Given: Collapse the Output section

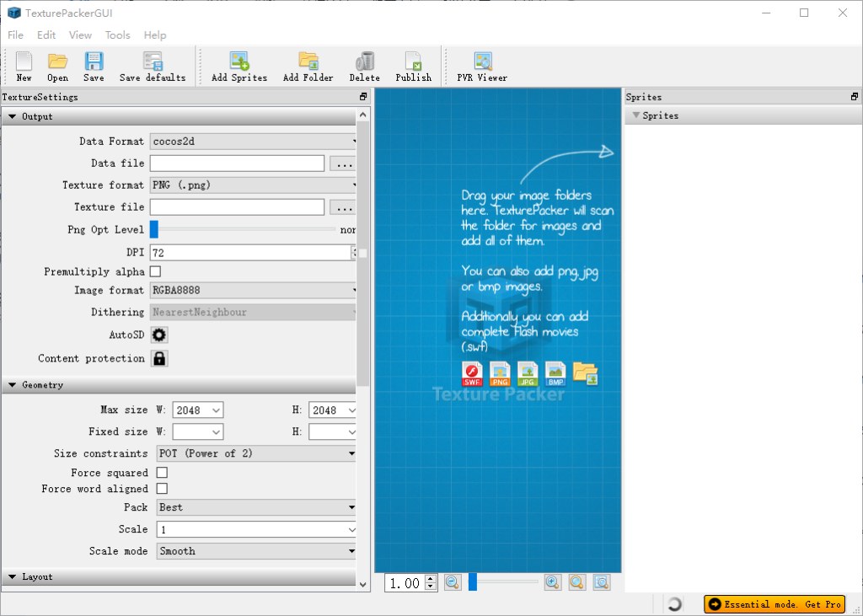Looking at the screenshot, I should click(12, 116).
